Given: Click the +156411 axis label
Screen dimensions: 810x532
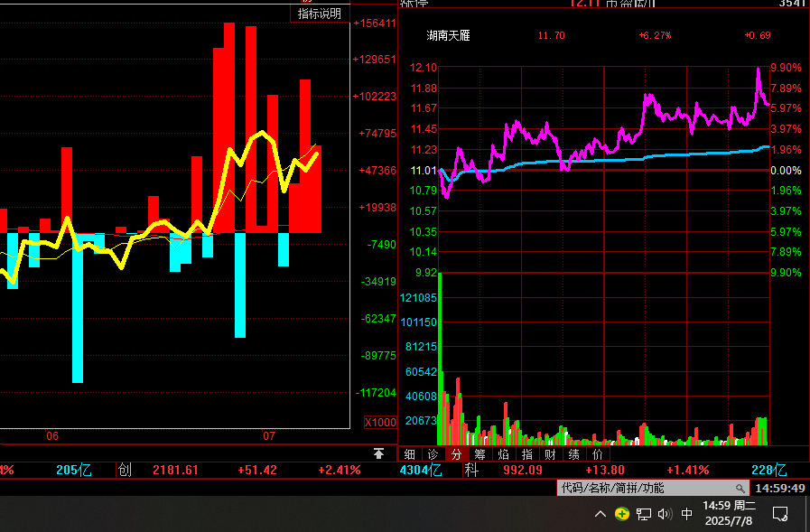Looking at the screenshot, I should pyautogui.click(x=375, y=23).
